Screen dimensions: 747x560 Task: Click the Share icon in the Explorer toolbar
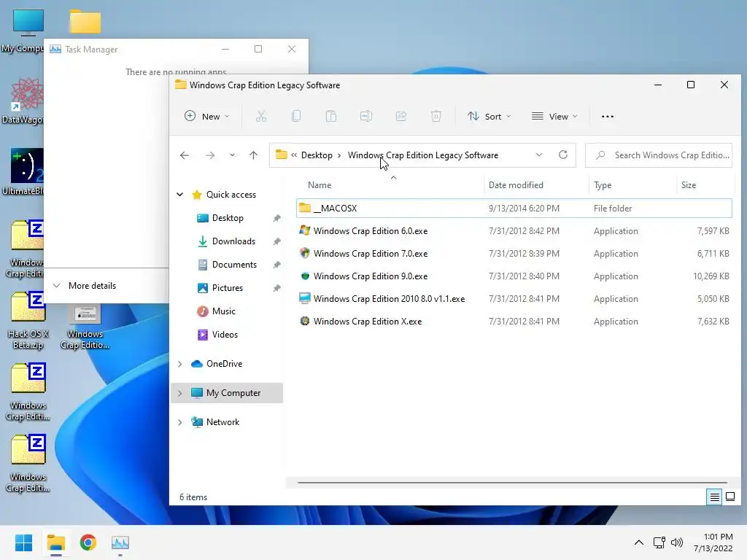401,116
